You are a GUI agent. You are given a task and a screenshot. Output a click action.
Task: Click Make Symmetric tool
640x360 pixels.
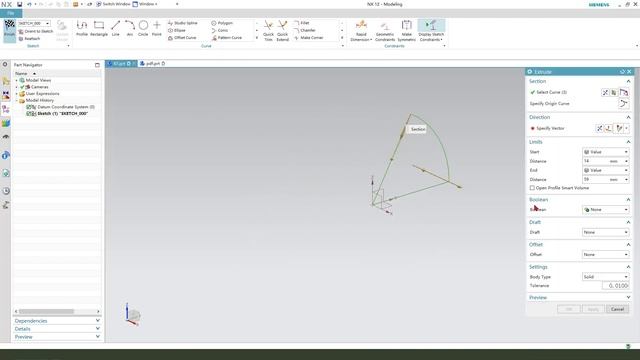pos(407,31)
